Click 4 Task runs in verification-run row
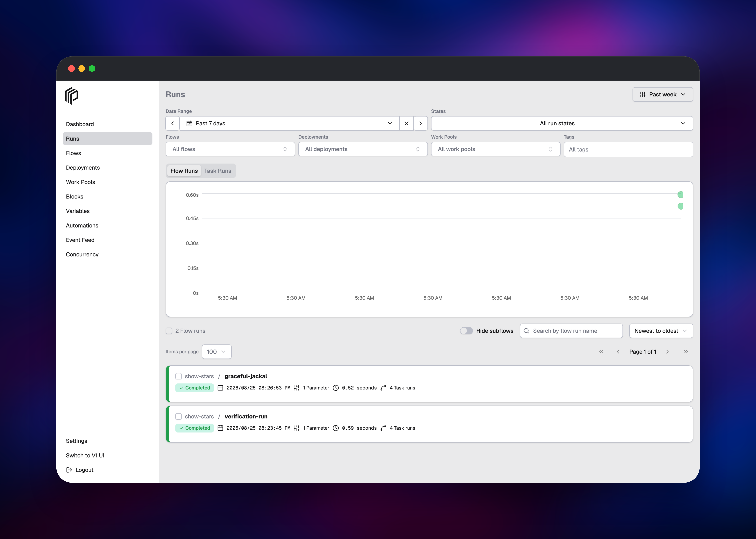The width and height of the screenshot is (756, 539). point(402,428)
